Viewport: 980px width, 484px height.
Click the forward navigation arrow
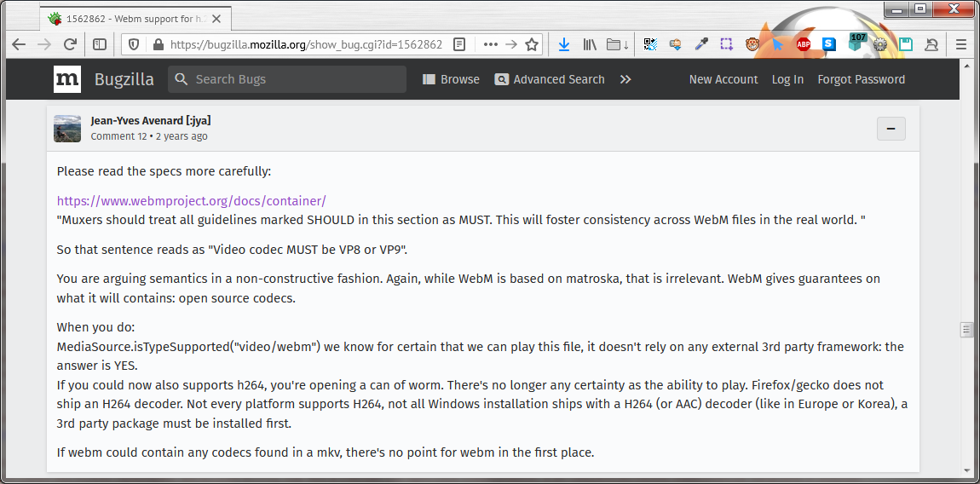[43, 44]
